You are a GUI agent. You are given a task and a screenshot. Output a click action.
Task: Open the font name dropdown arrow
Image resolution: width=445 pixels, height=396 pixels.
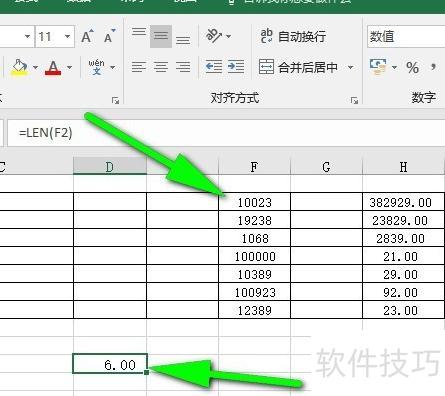(x=27, y=36)
